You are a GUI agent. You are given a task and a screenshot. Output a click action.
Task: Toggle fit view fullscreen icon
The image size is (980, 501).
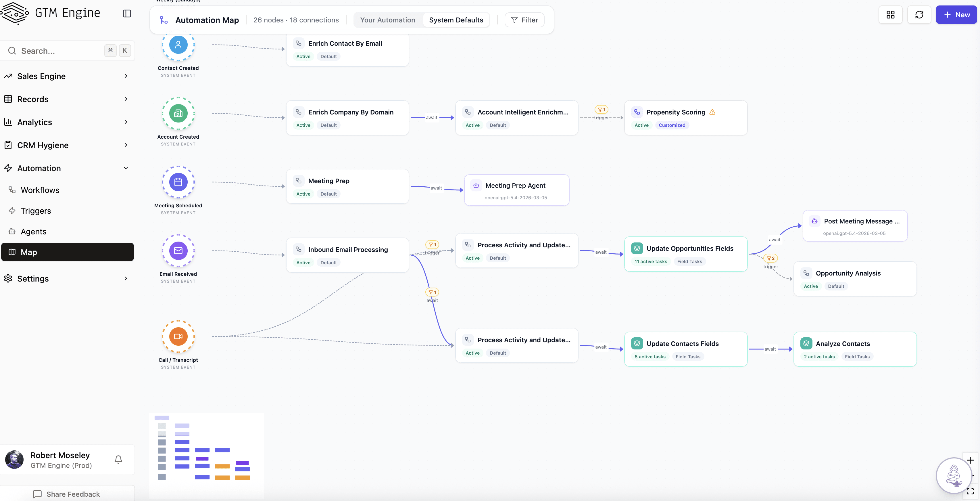coord(970,491)
